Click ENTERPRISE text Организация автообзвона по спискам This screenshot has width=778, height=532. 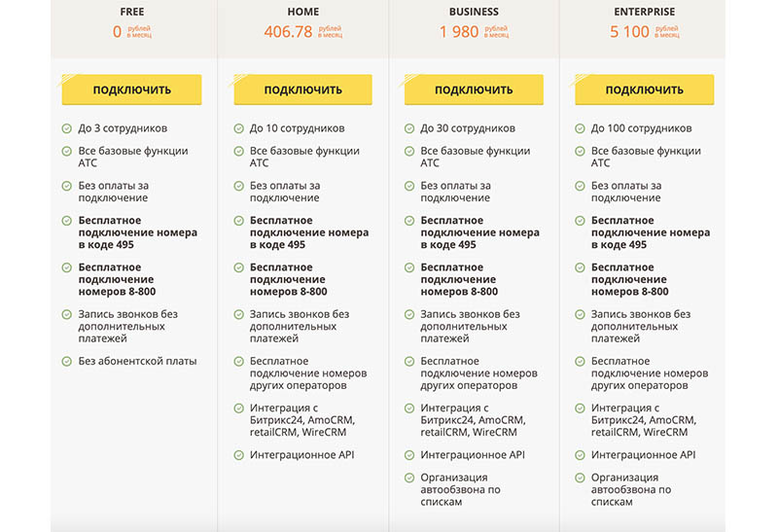pos(631,489)
